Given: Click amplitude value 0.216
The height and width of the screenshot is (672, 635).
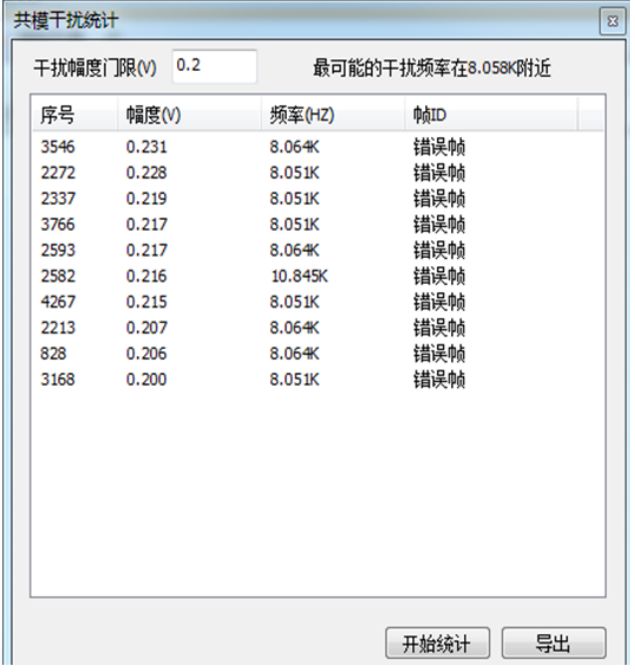Looking at the screenshot, I should click(146, 276).
